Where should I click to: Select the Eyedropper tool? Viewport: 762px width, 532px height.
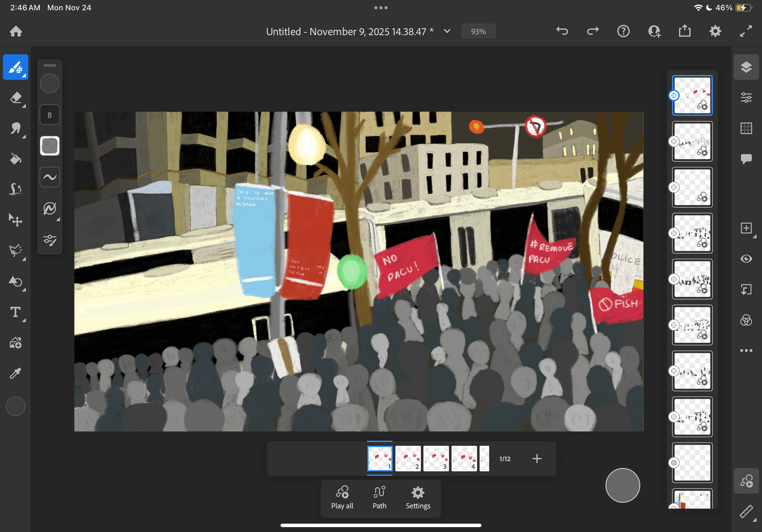16,373
